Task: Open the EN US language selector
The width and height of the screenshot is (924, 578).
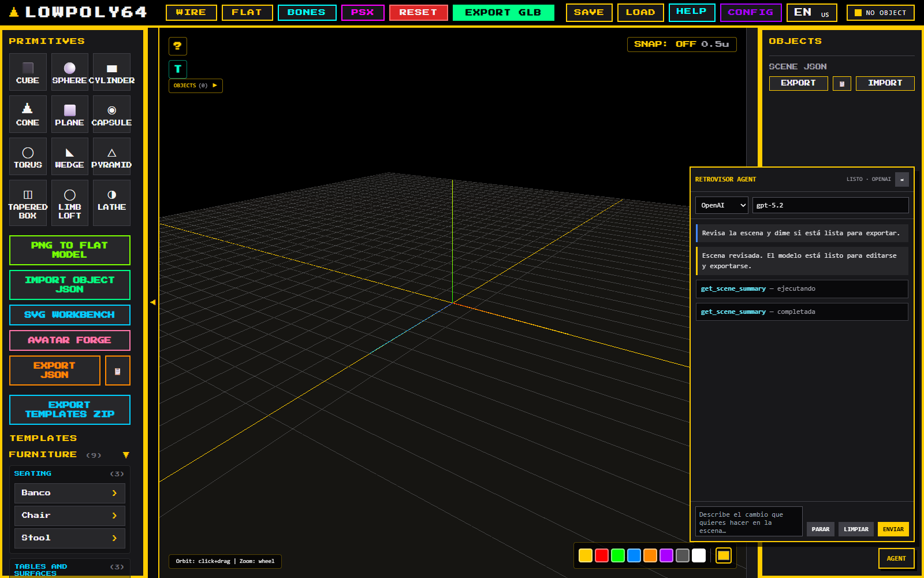Action: [812, 12]
